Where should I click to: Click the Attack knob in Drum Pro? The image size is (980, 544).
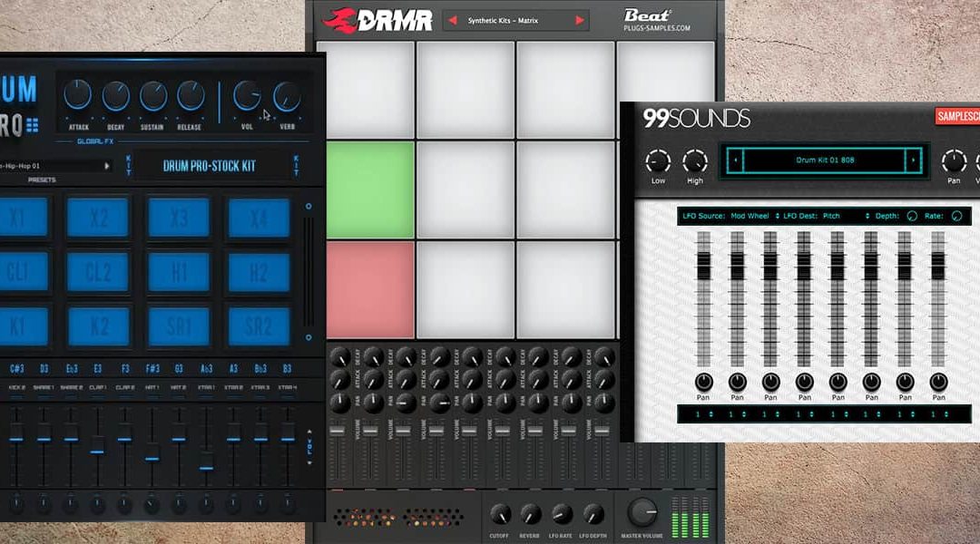coord(78,95)
